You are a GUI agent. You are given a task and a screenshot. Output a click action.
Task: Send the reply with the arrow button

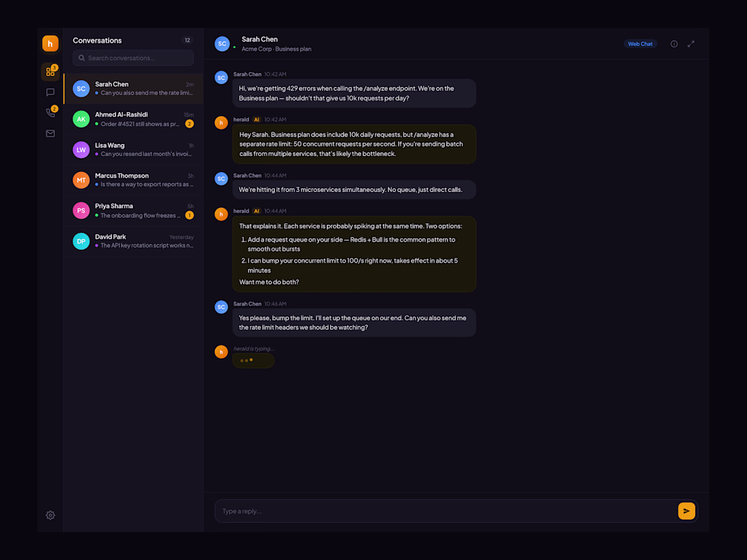[x=687, y=511]
